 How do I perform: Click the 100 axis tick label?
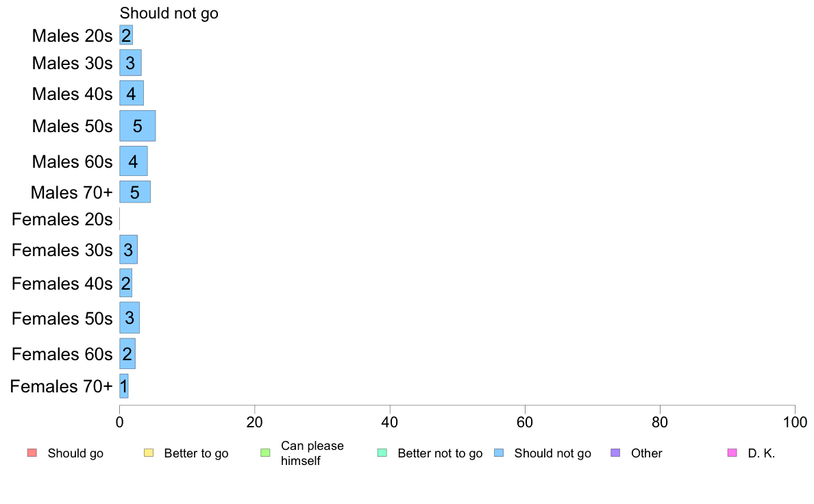[795, 422]
